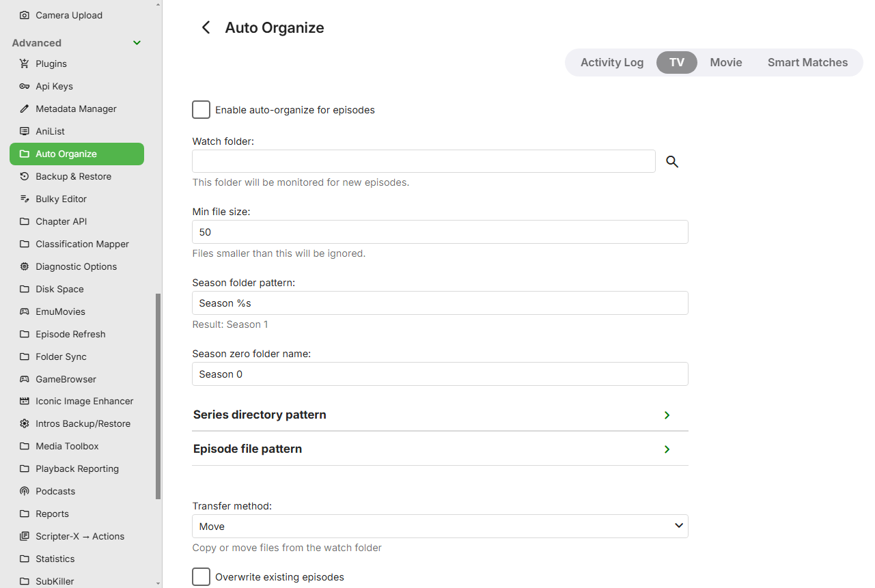Click the Plugins cart icon in sidebar

coord(25,64)
